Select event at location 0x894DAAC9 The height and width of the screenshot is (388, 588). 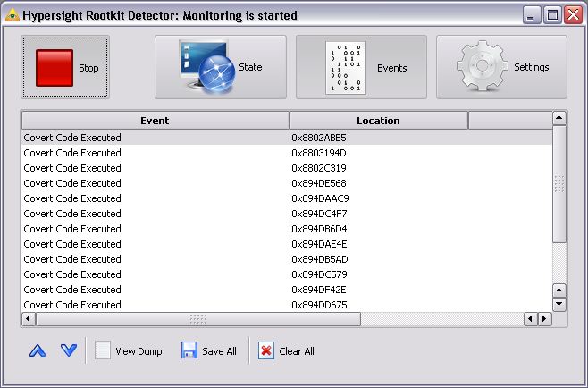tap(287, 198)
